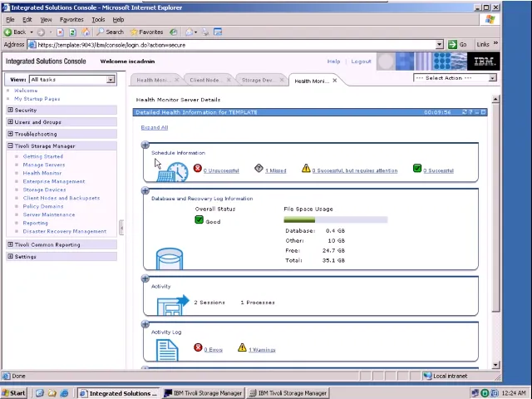The width and height of the screenshot is (532, 399).
Task: Open Getting Started in navigation
Action: [x=42, y=156]
